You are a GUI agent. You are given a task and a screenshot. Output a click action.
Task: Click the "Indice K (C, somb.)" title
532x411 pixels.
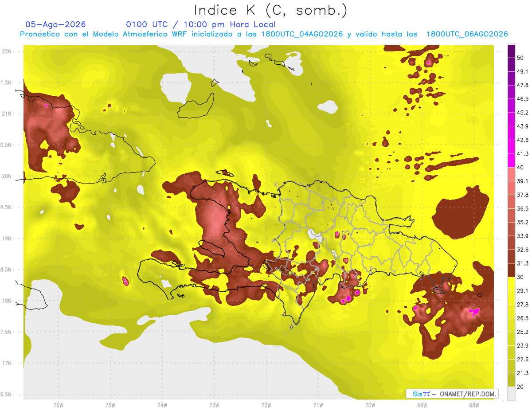pyautogui.click(x=270, y=10)
